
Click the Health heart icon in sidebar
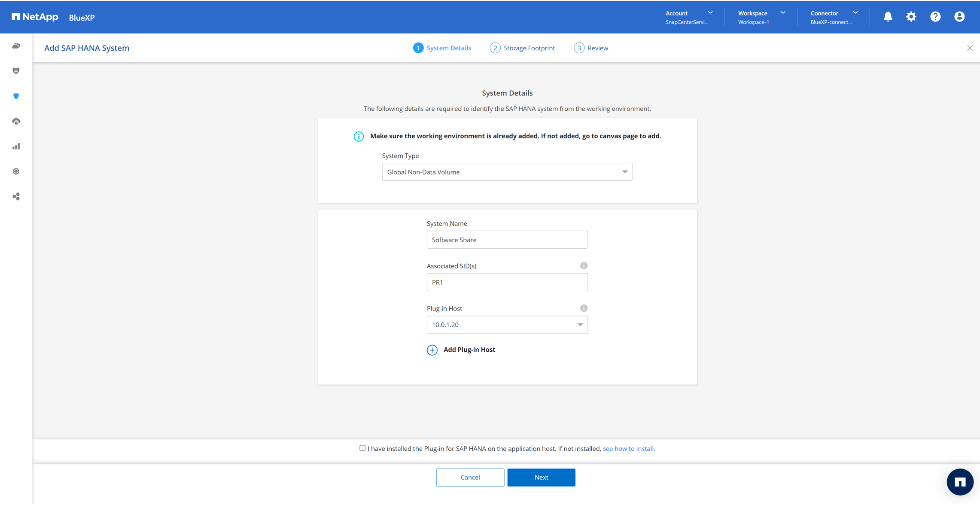pos(16,71)
